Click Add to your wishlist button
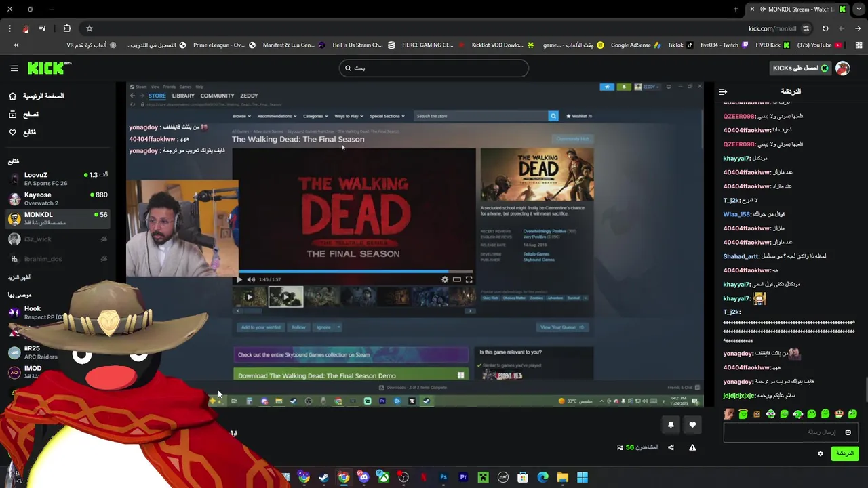Screen dimensions: 868x488 (x=260, y=327)
